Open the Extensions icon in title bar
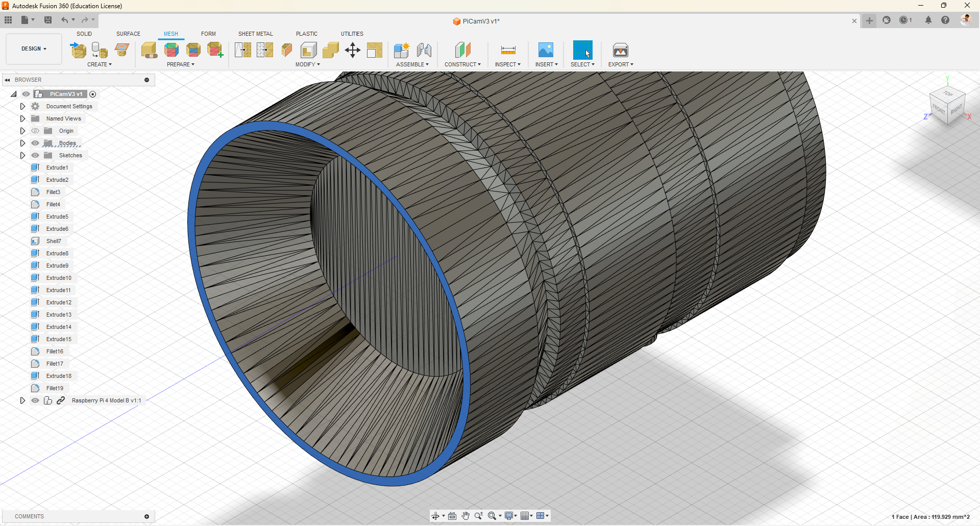The image size is (980, 526). coord(887,20)
